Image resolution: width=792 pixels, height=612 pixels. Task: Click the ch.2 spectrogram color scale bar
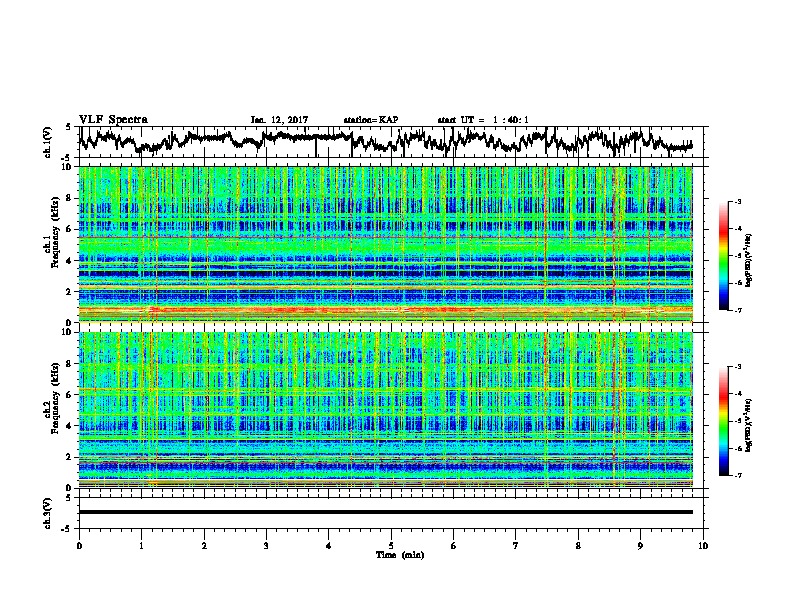(724, 421)
